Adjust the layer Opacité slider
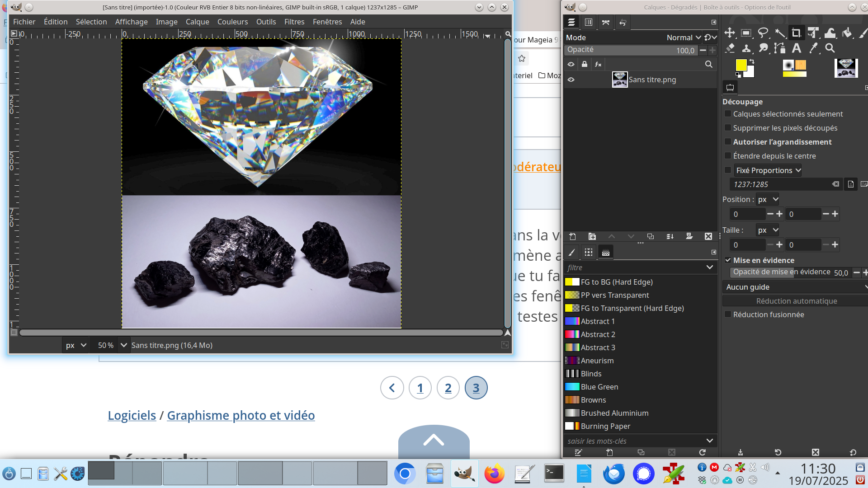Screen dimensions: 868x488 (631, 50)
